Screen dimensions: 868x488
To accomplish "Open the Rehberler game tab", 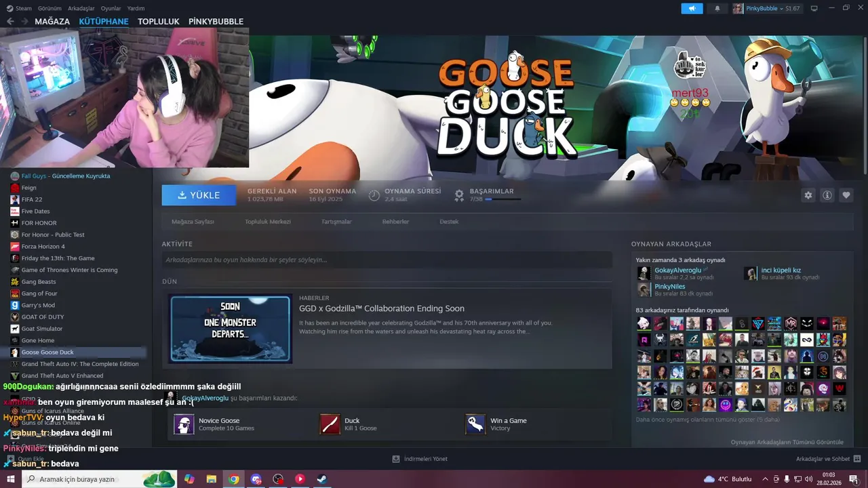I will coord(395,222).
